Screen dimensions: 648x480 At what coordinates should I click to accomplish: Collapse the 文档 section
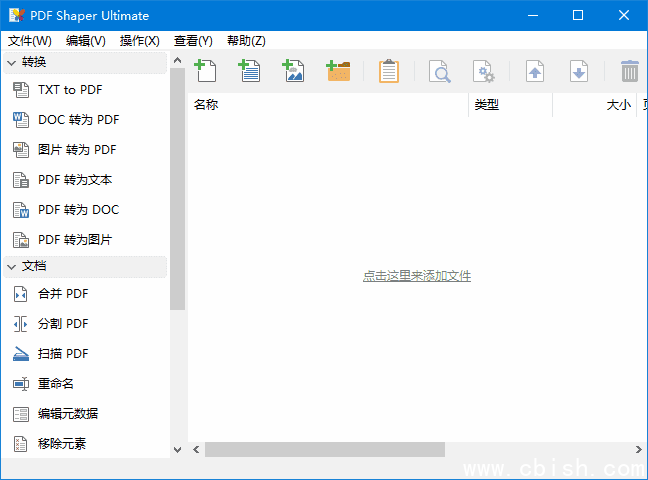point(12,266)
